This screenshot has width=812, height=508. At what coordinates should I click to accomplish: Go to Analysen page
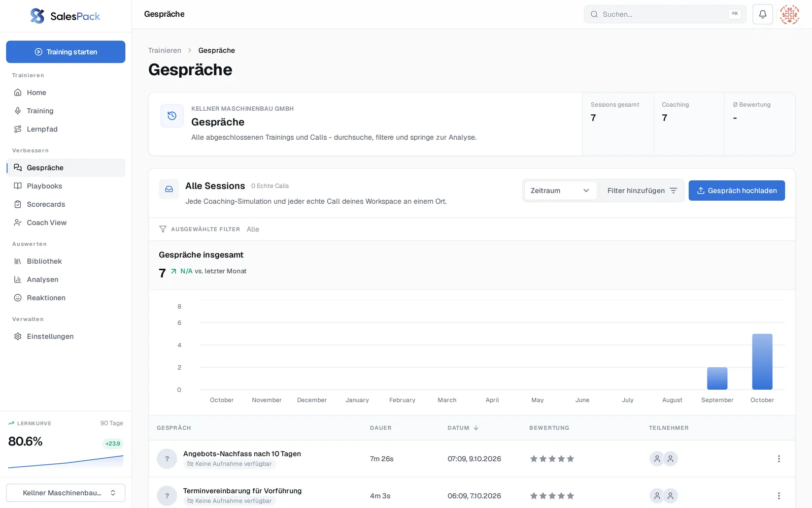click(65, 279)
